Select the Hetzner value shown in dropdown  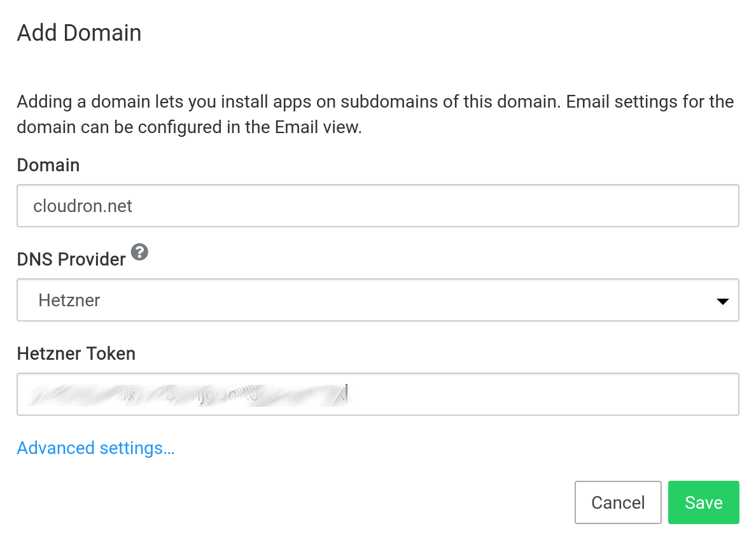[x=69, y=301]
